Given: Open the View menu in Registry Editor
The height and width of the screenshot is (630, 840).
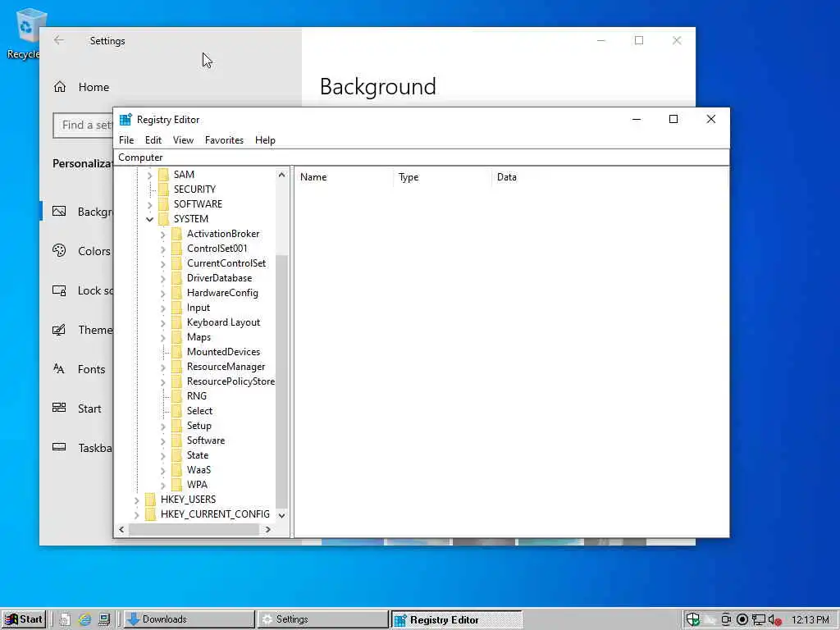Looking at the screenshot, I should (183, 140).
